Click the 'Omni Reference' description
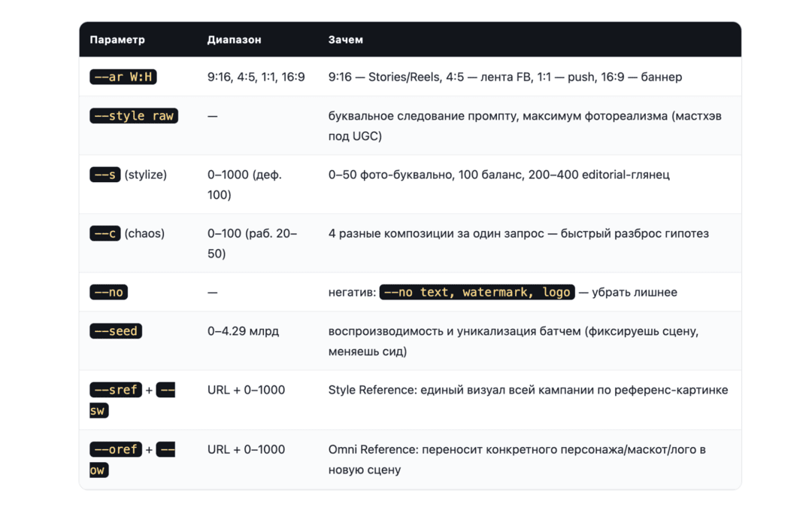 517,459
